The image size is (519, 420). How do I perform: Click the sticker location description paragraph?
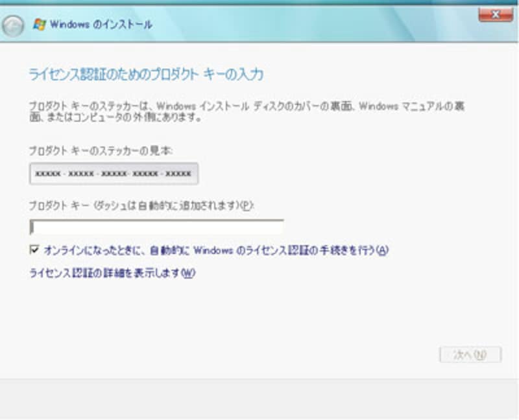(x=247, y=111)
